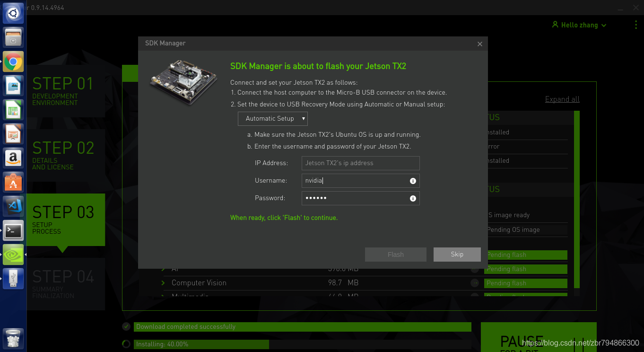Click Computer Vision row status circle icon
Viewport: 644px width, 352px height.
point(474,283)
